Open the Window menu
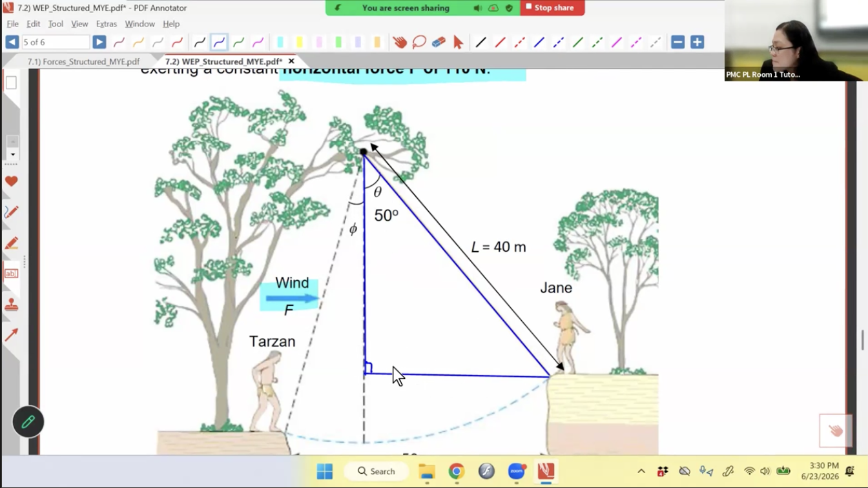 [139, 24]
